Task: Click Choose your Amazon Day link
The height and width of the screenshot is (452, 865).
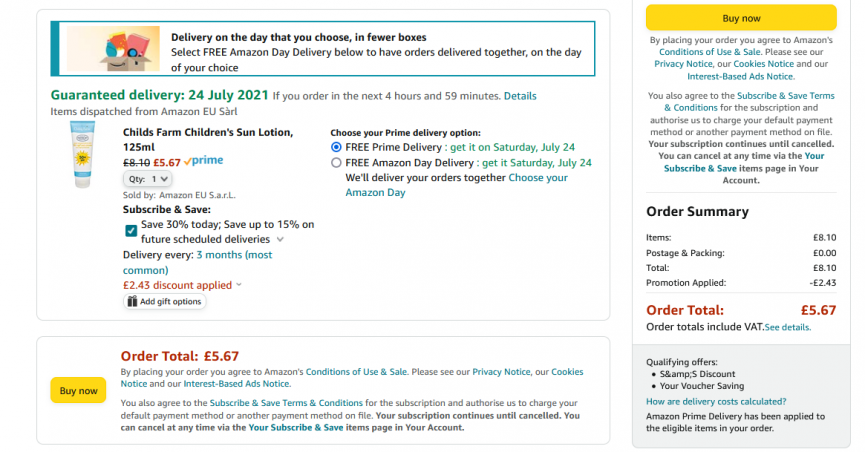Action: click(x=456, y=185)
